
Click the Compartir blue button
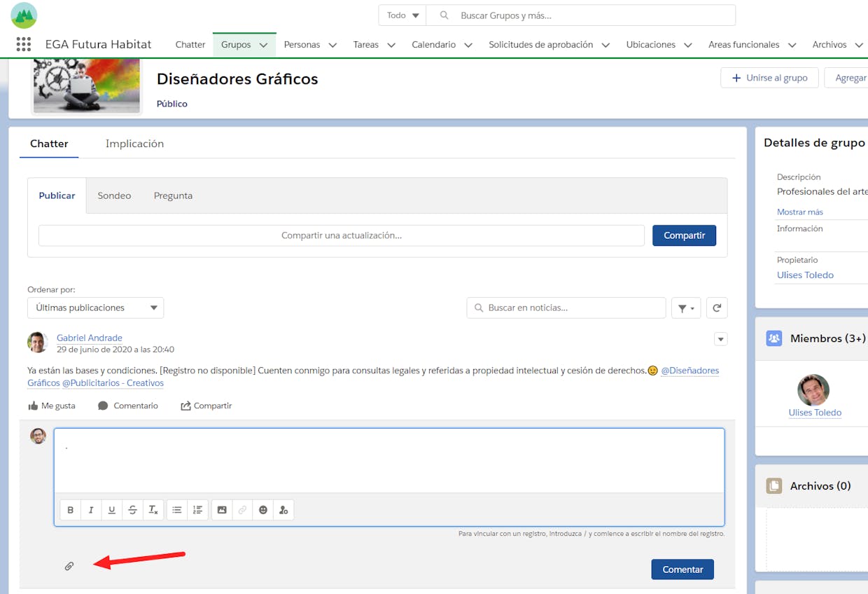point(684,235)
